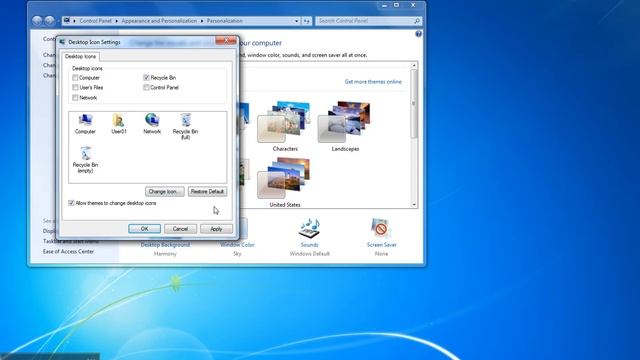Click the Apply button
Viewport: 640px width, 360px height.
(216, 229)
